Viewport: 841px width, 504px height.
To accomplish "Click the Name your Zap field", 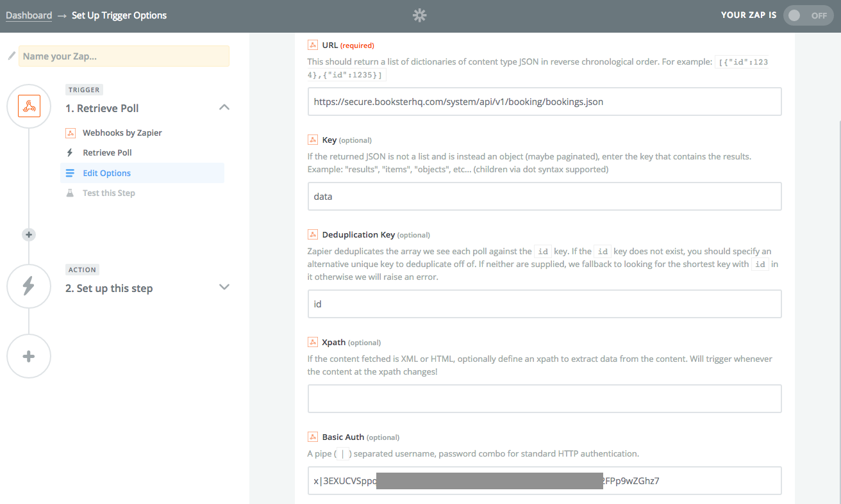I will pyautogui.click(x=124, y=56).
